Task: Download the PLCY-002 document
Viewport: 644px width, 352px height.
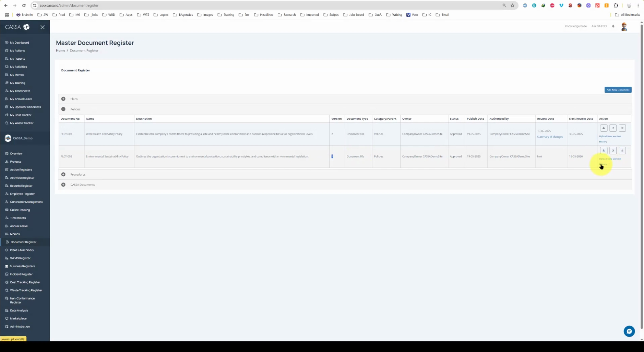Action: 604,151
